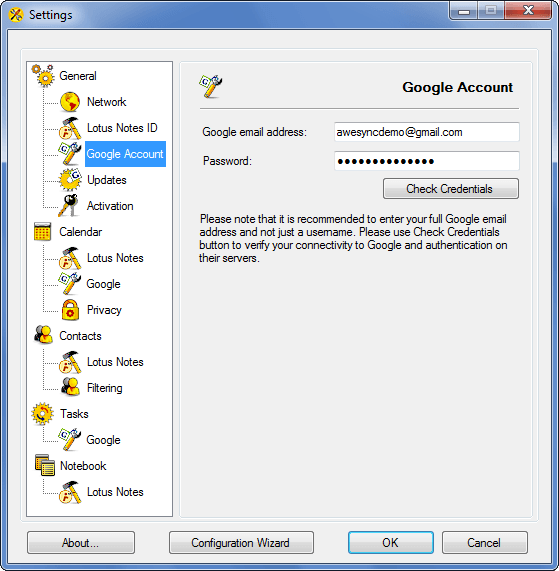Image resolution: width=559 pixels, height=571 pixels.
Task: Open the Activation settings page
Action: click(110, 206)
